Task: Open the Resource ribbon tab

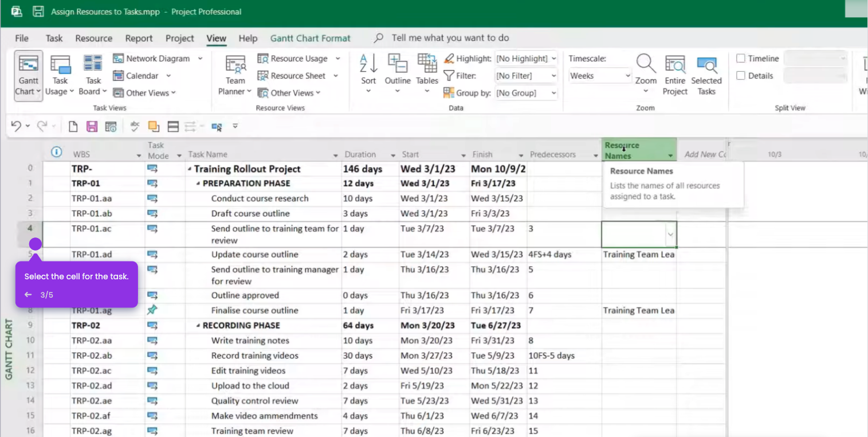Action: pos(93,38)
